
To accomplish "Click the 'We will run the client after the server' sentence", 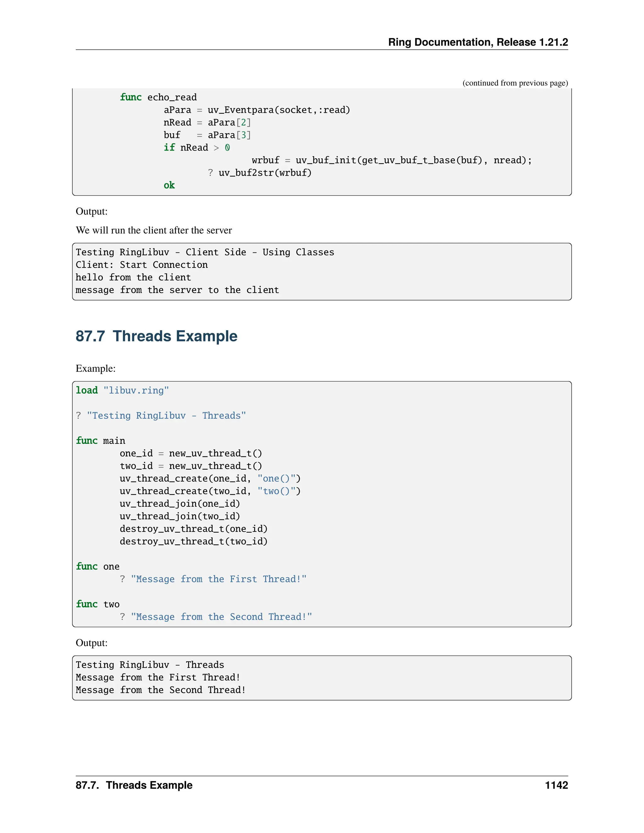I will (154, 230).
